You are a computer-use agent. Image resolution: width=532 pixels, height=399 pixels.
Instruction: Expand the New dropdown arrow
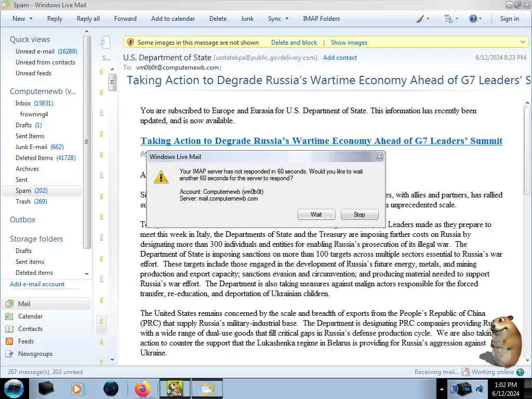click(x=31, y=19)
